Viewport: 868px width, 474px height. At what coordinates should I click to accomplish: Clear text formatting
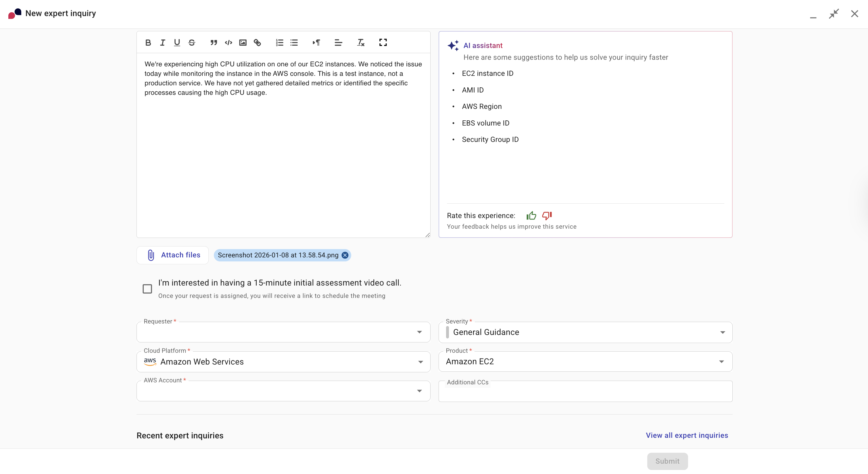click(360, 43)
